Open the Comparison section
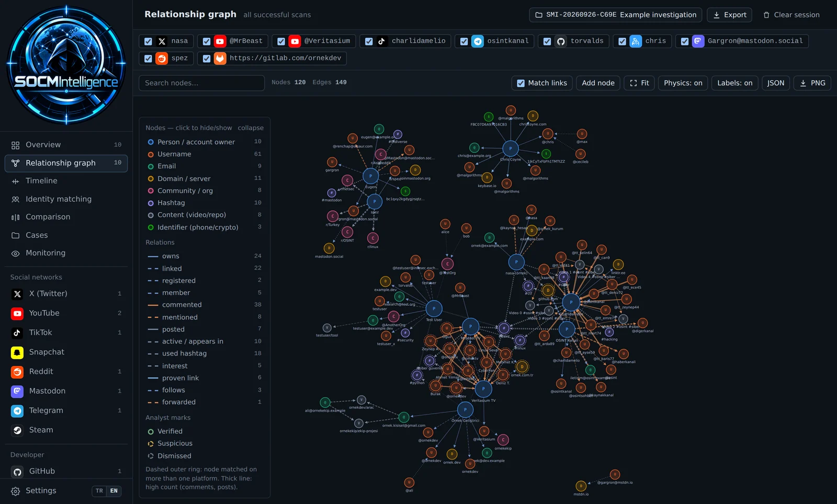This screenshot has width=837, height=504. [66, 217]
